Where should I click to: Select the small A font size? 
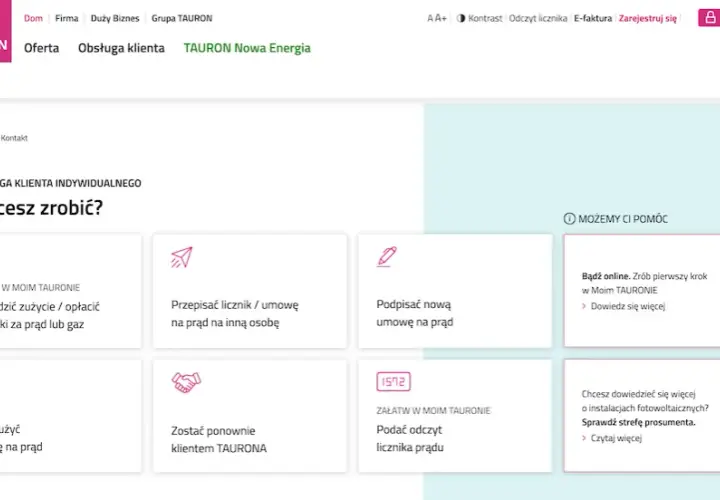pos(430,18)
